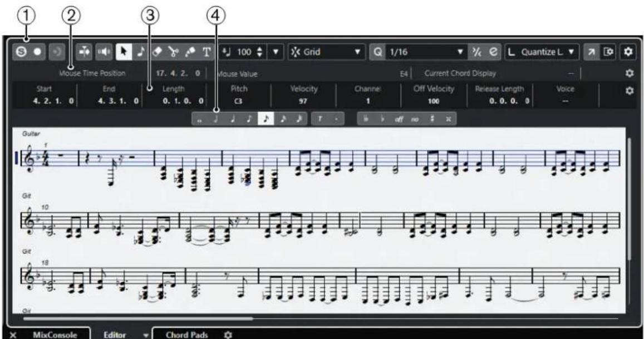Toggle Soft Quantize icon
The width and height of the screenshot is (644, 339).
pos(476,52)
